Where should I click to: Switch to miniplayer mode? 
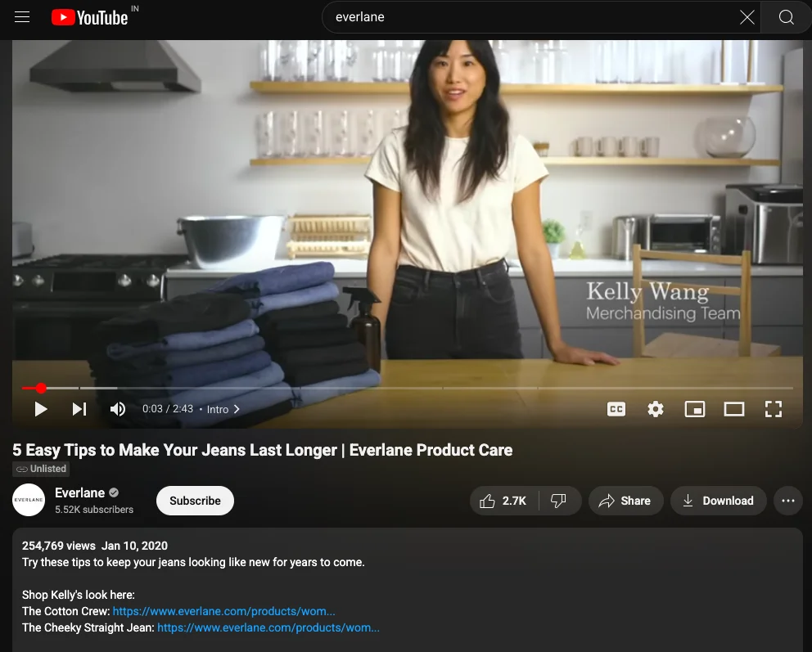[695, 409]
